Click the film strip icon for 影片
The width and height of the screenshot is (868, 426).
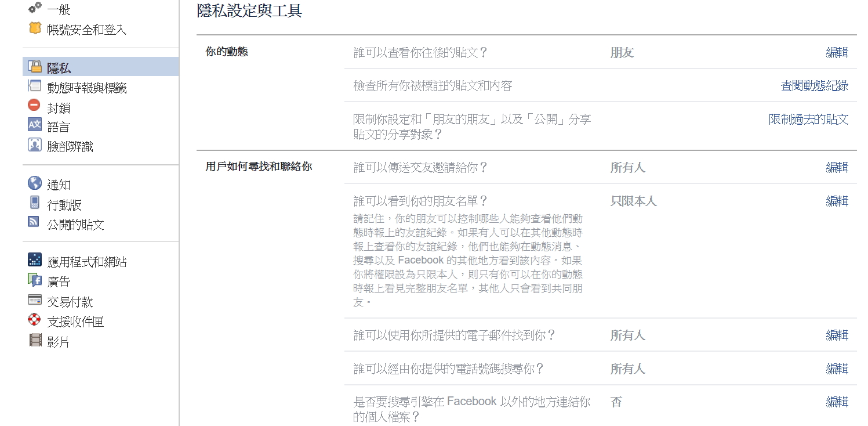point(35,340)
